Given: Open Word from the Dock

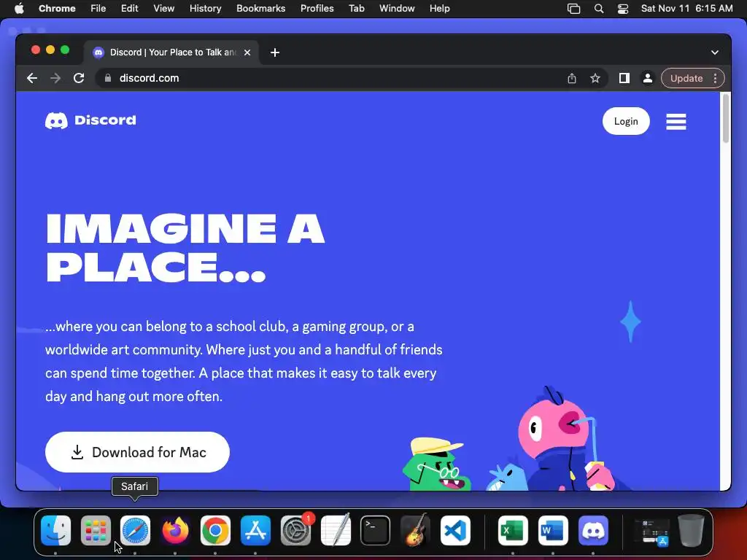Looking at the screenshot, I should 553,531.
